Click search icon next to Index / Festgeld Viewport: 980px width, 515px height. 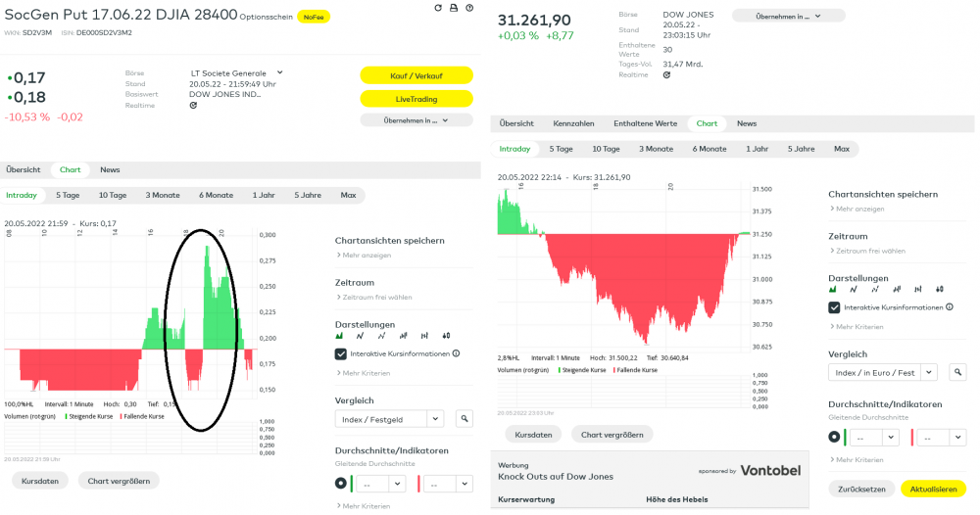pos(465,419)
